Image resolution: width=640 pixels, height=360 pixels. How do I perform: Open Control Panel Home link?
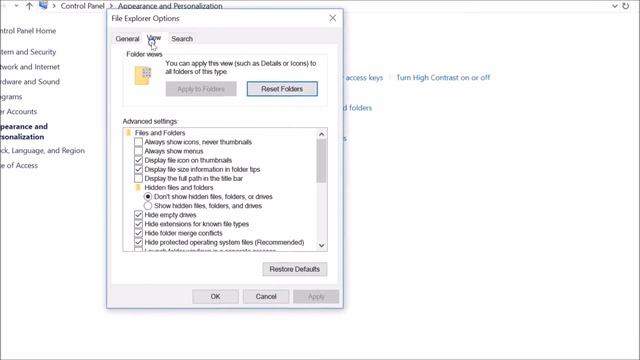tap(28, 31)
